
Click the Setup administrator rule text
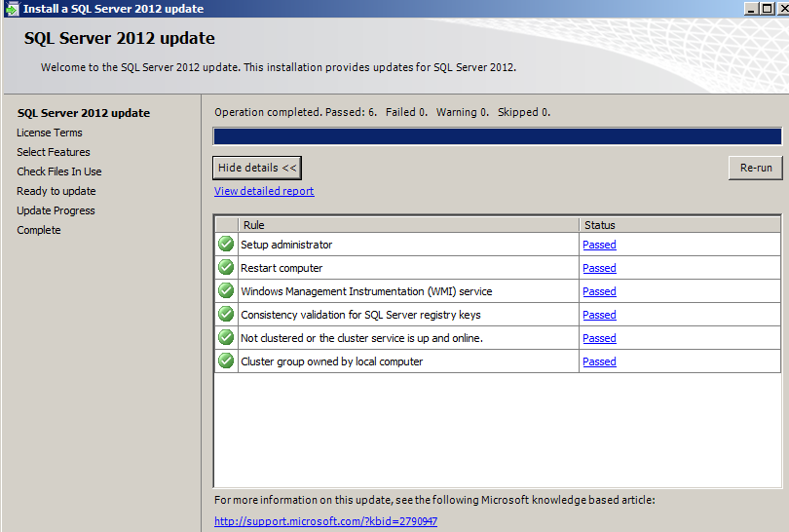click(286, 245)
